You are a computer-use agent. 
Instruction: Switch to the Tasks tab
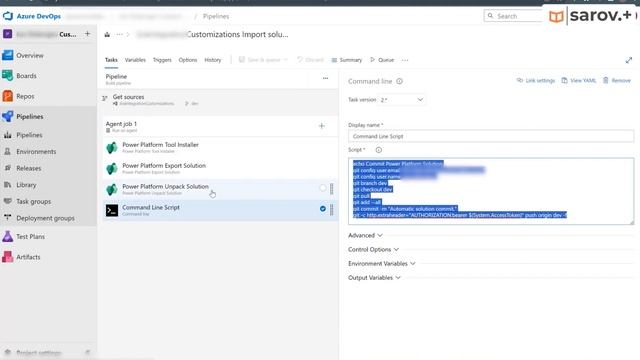[x=111, y=60]
